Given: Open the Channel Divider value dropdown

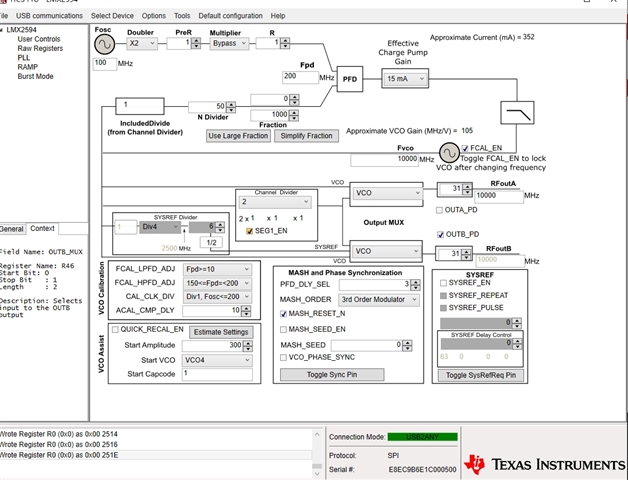Looking at the screenshot, I should [275, 202].
